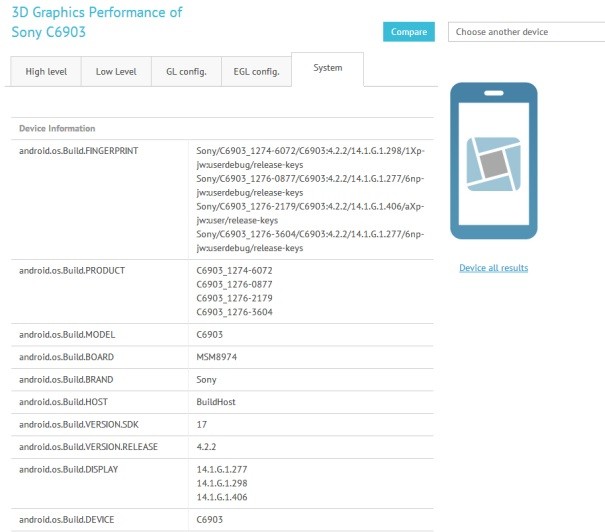Click the display value 14.1.G.1.277
Image resolution: width=605 pixels, height=532 pixels.
222,470
